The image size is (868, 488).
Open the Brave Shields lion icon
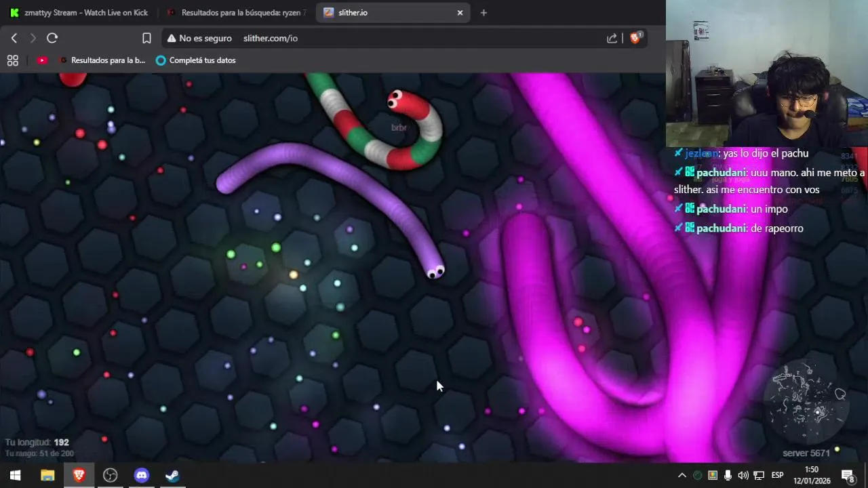click(635, 38)
